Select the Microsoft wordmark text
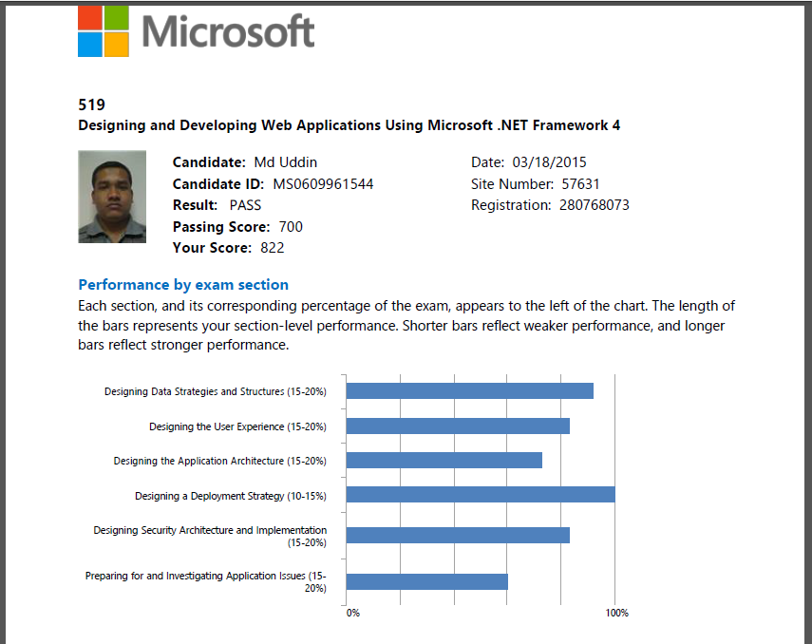 228,31
